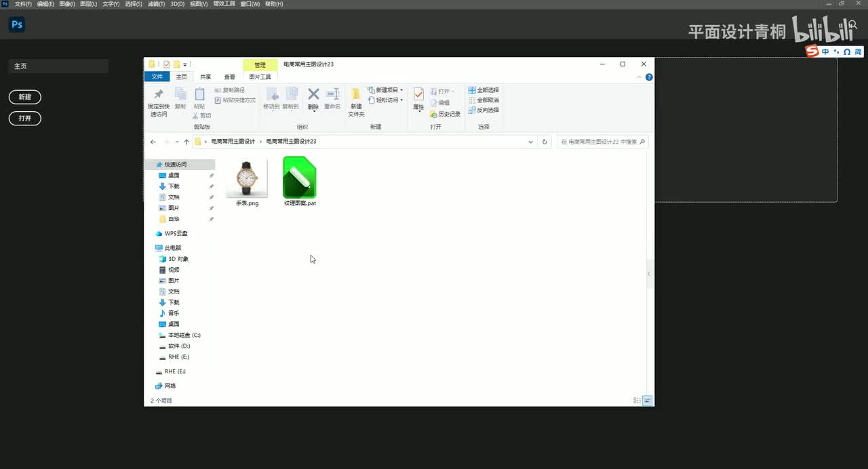Click Paste shortcut (粘贴快捷方式)
The height and width of the screenshot is (469, 868).
tap(235, 100)
